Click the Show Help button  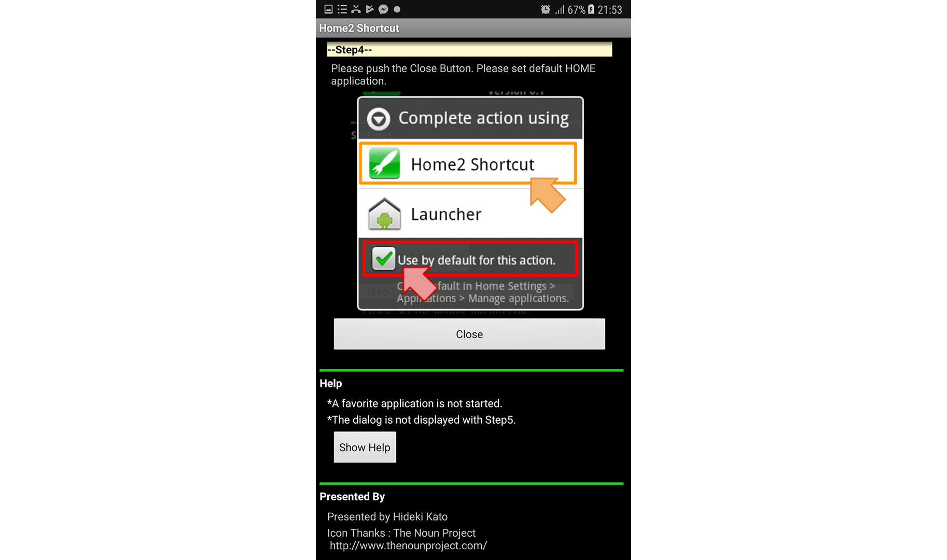coord(365,447)
